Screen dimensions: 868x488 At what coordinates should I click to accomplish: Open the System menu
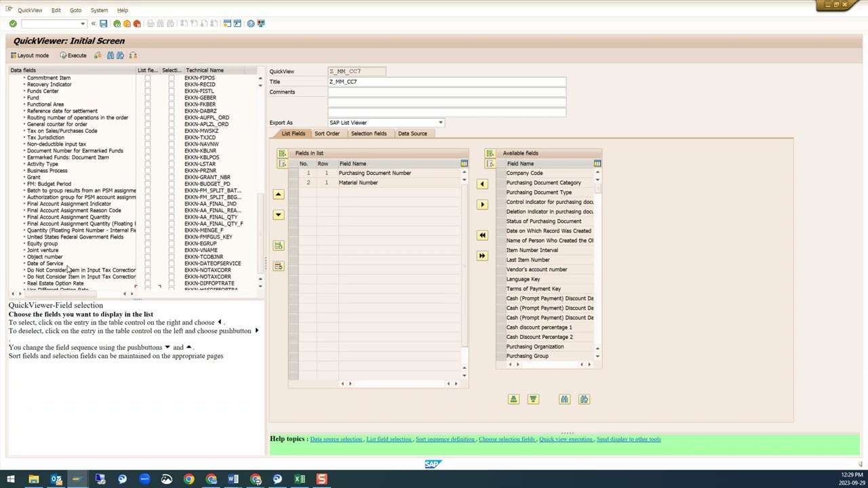pyautogui.click(x=99, y=10)
